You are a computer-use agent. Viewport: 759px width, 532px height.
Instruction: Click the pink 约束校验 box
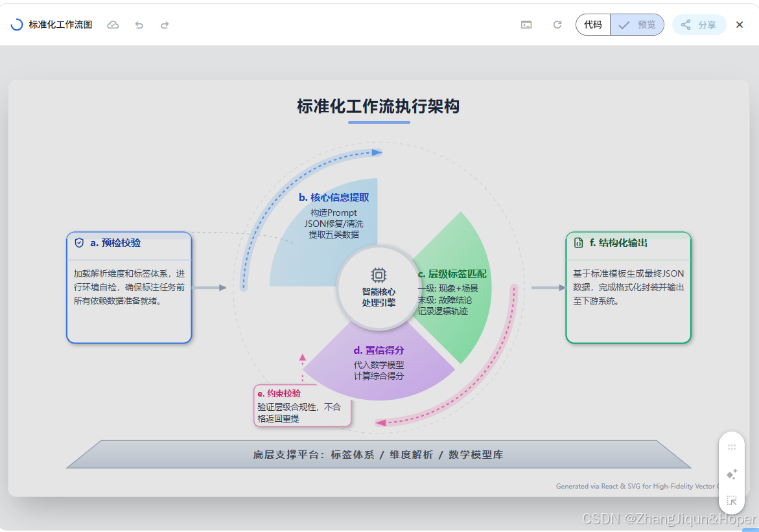[302, 406]
